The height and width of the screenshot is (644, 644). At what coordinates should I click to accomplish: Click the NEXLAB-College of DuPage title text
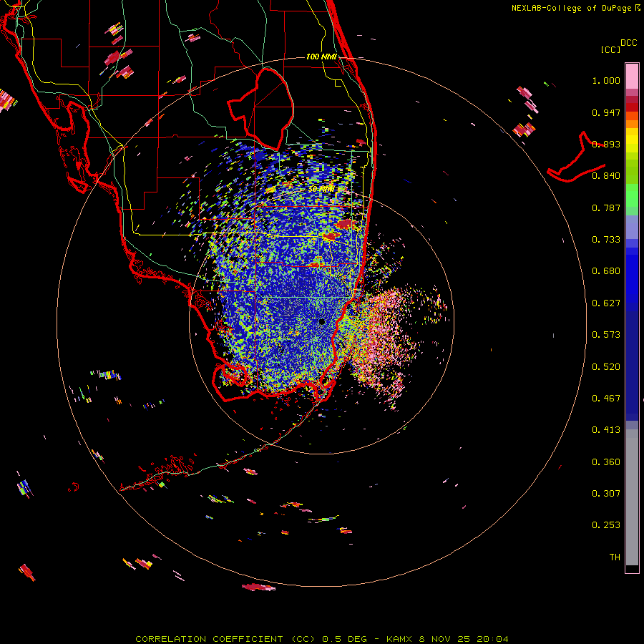point(575,8)
